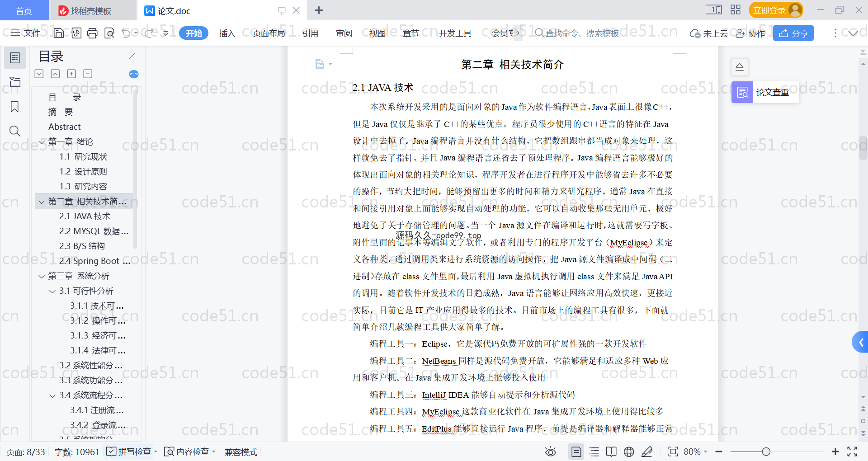Image resolution: width=868 pixels, height=461 pixels.
Task: Switch to reading view book icon
Action: pos(611,452)
